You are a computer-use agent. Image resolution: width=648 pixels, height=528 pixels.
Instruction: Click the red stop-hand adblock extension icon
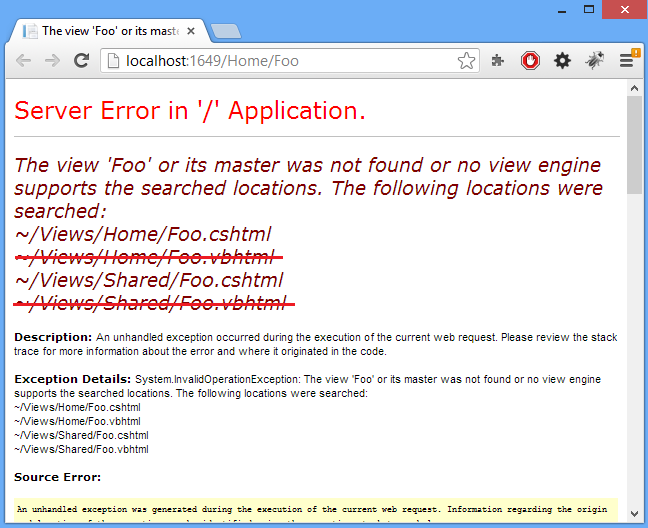pyautogui.click(x=530, y=61)
